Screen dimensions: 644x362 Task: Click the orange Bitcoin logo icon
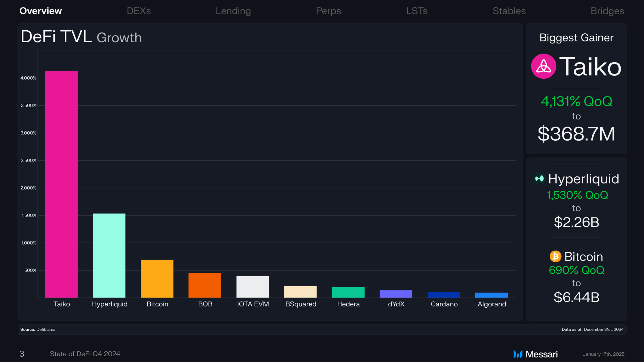point(555,257)
